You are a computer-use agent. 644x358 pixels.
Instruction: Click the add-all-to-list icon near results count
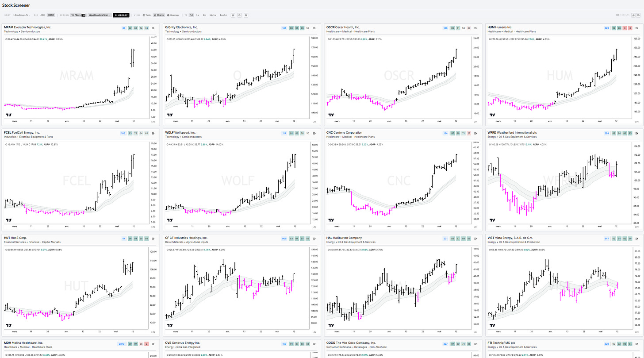638,15
